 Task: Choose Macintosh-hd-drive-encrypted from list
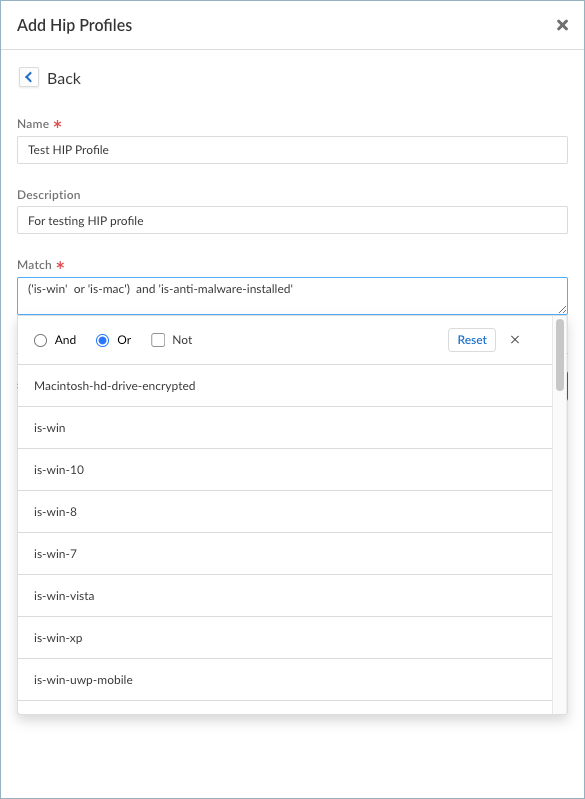[285, 386]
